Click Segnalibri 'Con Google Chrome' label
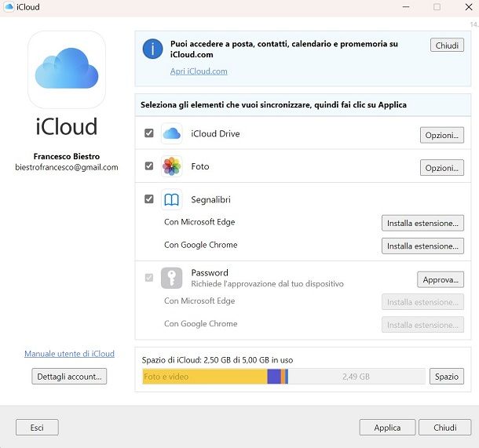The height and width of the screenshot is (448, 479). pyautogui.click(x=201, y=245)
